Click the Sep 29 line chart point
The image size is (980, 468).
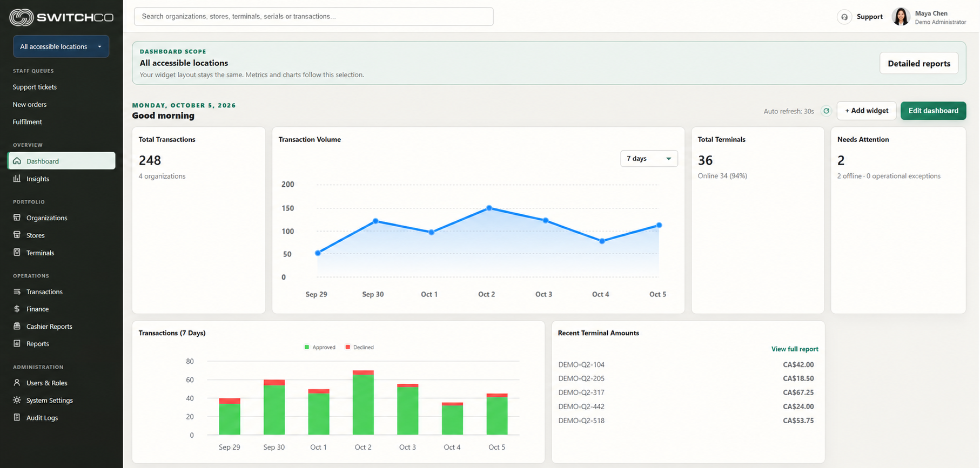[318, 253]
